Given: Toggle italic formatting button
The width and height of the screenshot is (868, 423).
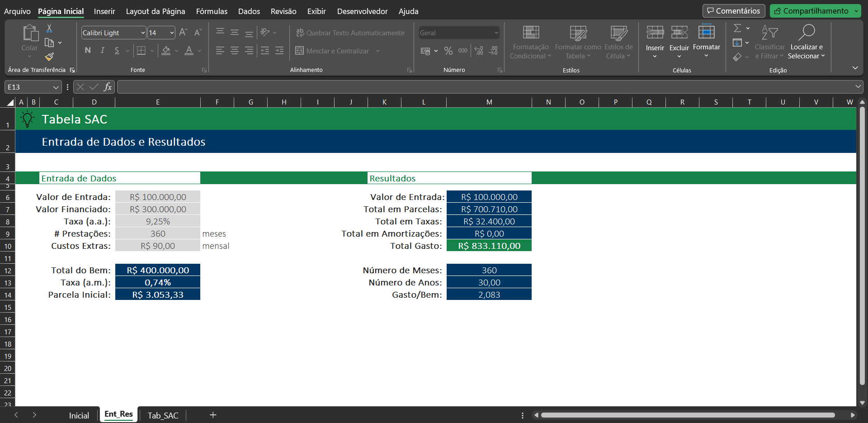Looking at the screenshot, I should pyautogui.click(x=103, y=51).
